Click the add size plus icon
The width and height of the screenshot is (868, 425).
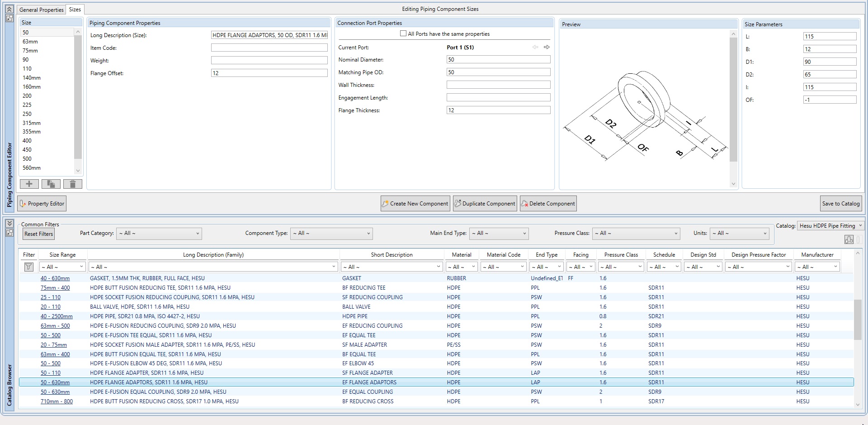coord(29,184)
